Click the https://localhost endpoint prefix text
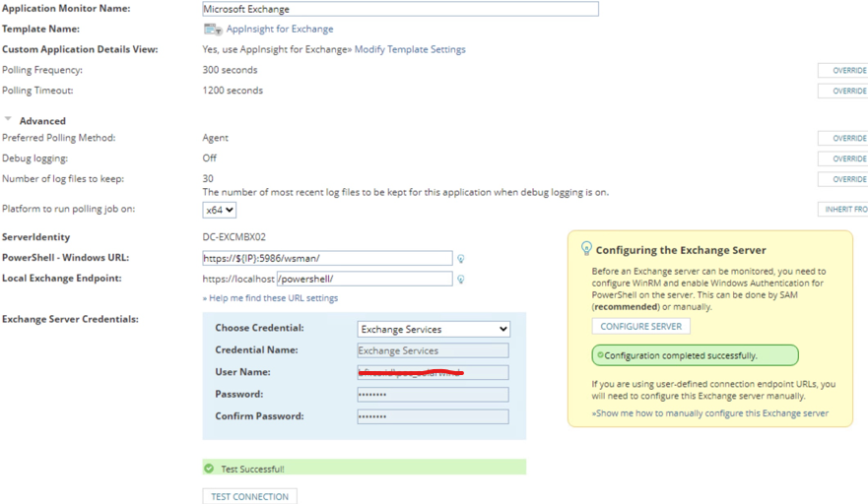This screenshot has width=868, height=504. (x=238, y=279)
